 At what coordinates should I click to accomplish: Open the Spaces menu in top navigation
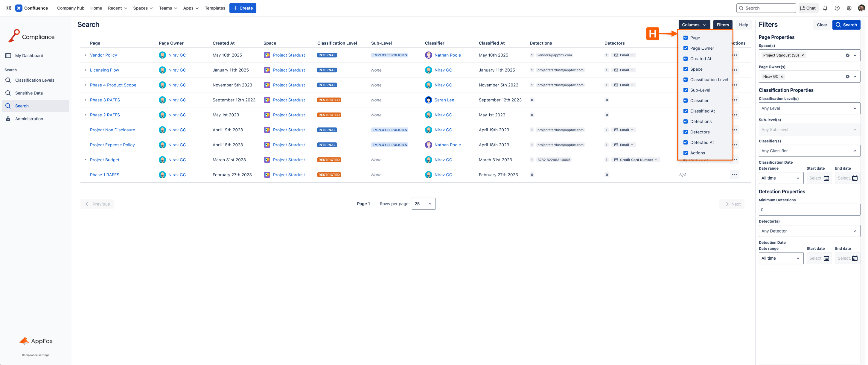(x=143, y=8)
